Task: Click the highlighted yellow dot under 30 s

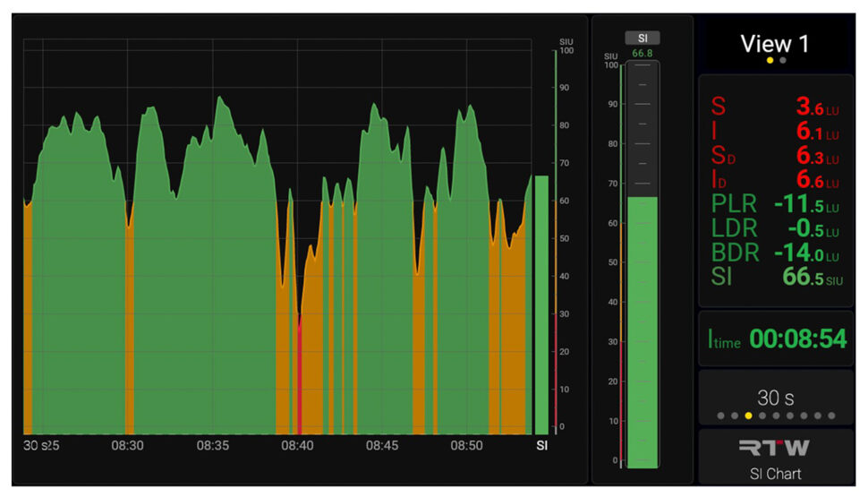Action: click(748, 416)
